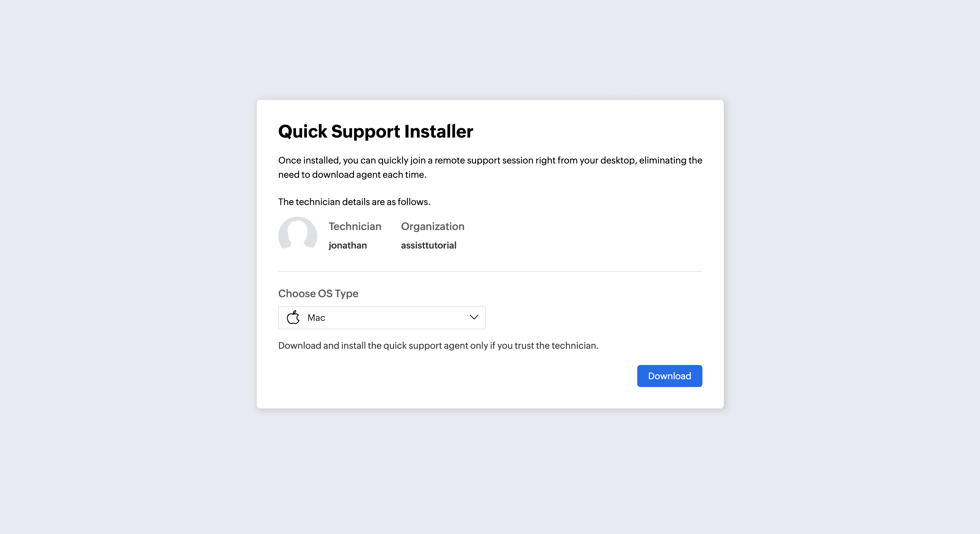980x534 pixels.
Task: Click the Choose OS Type label
Action: 318,294
